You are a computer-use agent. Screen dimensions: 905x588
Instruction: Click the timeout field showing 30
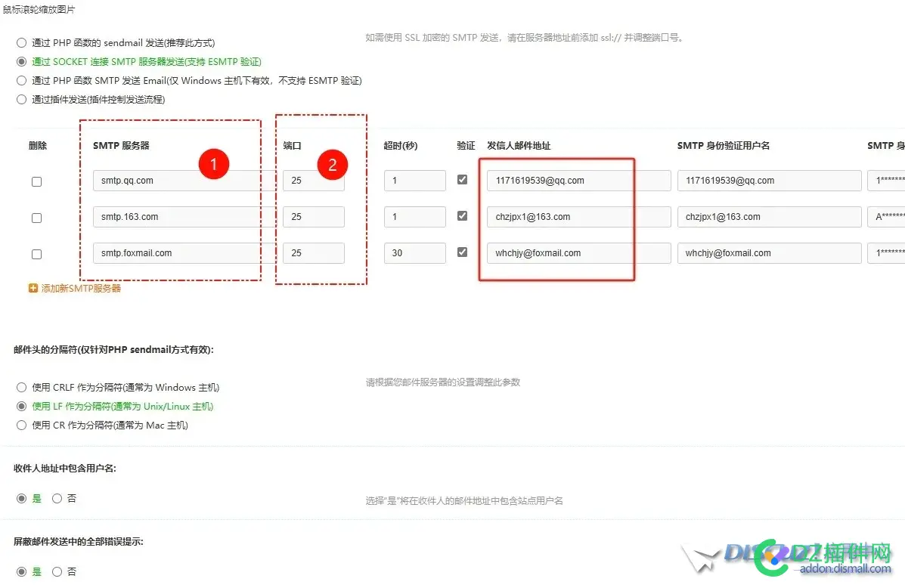414,252
